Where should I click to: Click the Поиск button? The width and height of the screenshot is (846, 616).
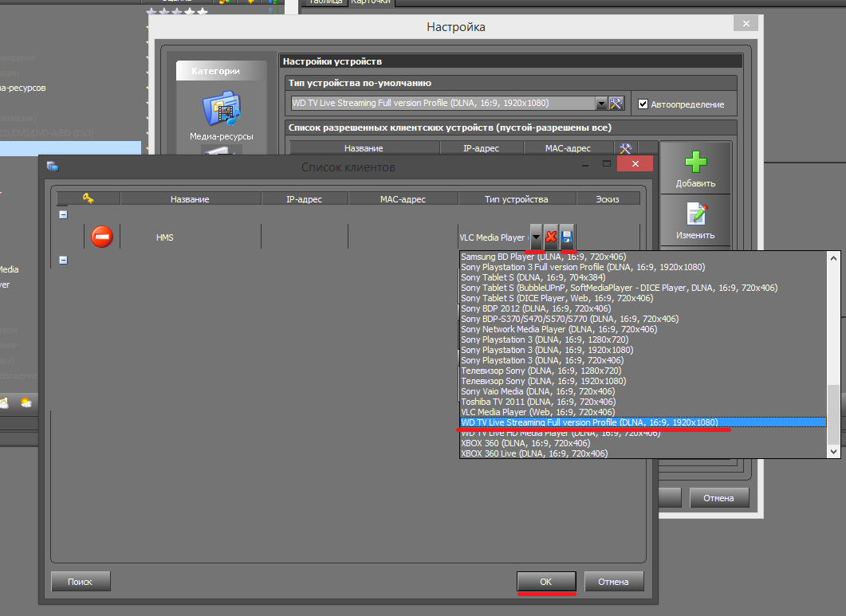tap(81, 582)
